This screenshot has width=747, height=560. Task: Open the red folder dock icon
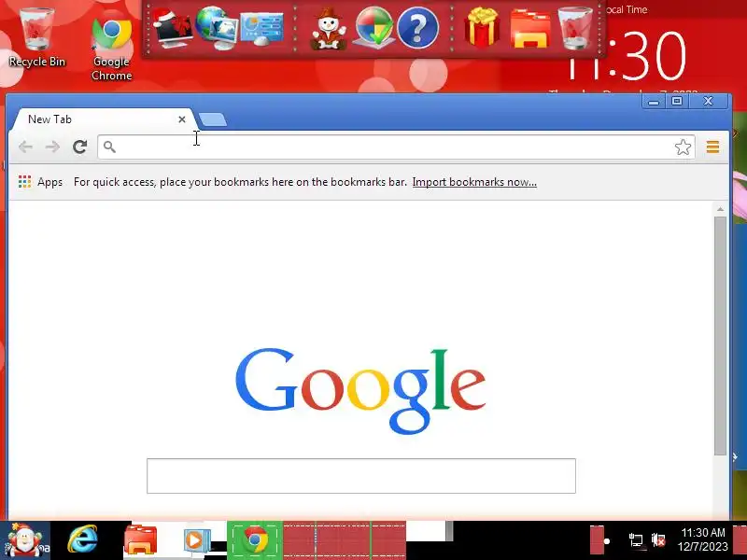[529, 30]
